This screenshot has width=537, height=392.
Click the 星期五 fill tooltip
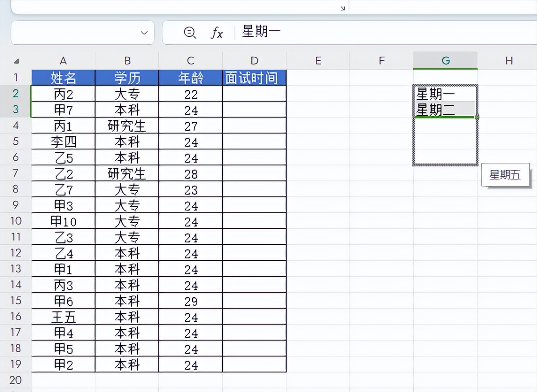point(505,175)
